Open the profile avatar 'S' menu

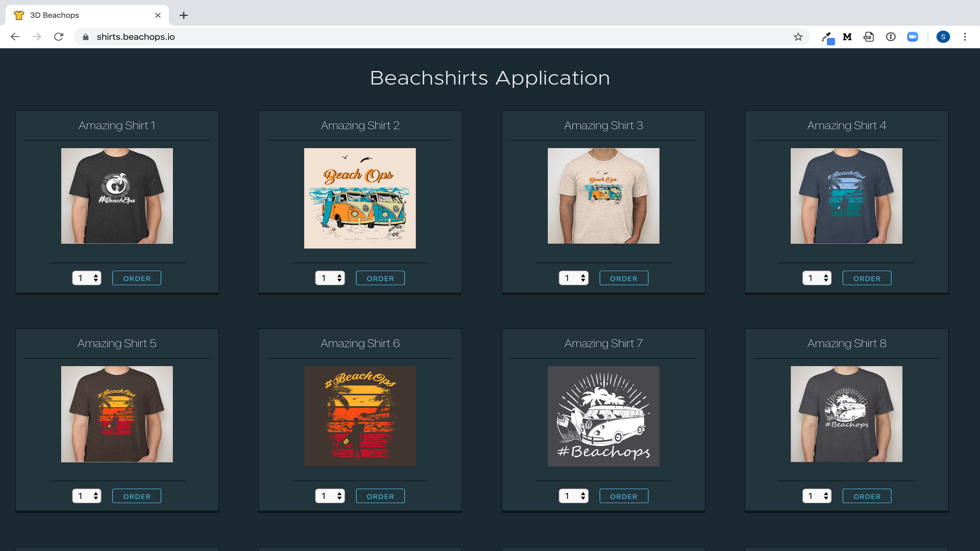click(x=943, y=36)
